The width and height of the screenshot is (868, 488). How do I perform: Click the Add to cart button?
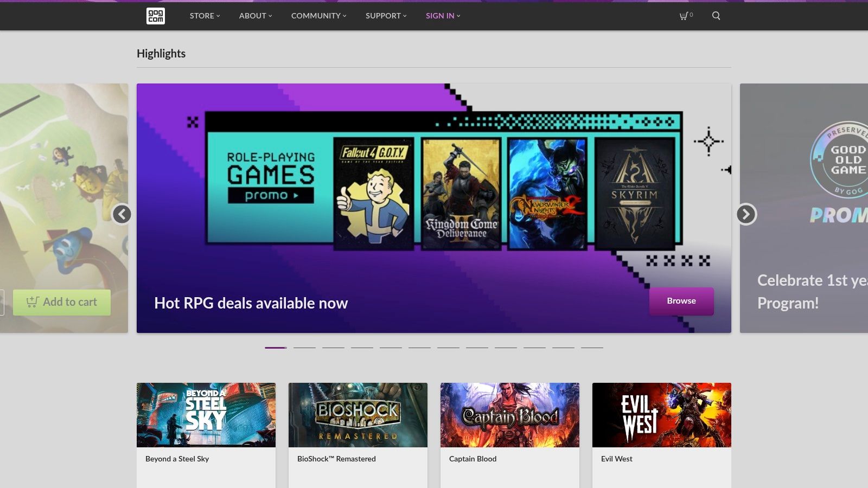coord(61,301)
